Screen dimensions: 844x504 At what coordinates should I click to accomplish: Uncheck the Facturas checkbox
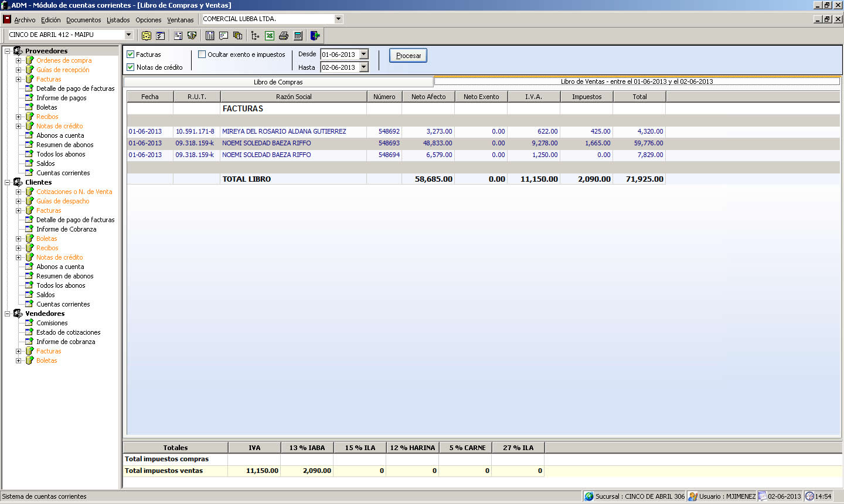coord(131,55)
